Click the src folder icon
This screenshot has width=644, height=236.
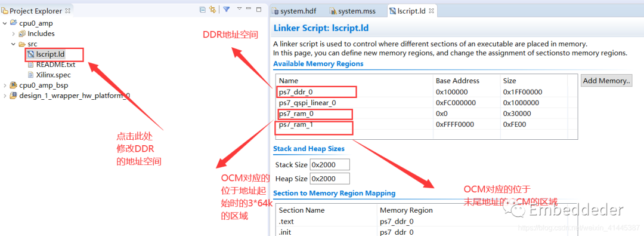click(22, 44)
